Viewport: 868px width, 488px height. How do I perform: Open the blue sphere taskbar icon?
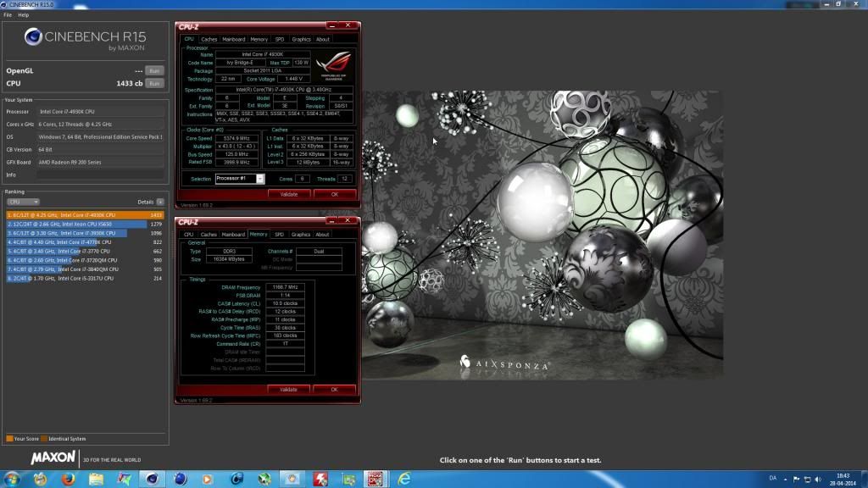[x=181, y=479]
